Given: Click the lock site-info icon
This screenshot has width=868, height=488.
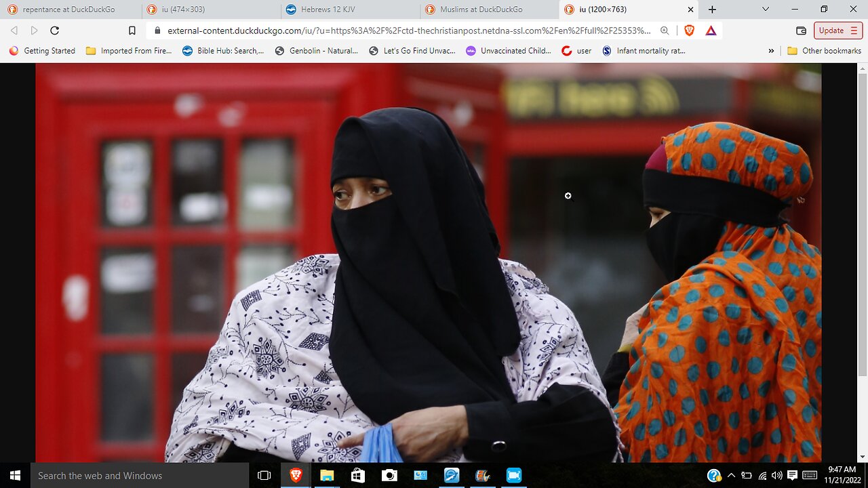Looking at the screenshot, I should (157, 30).
